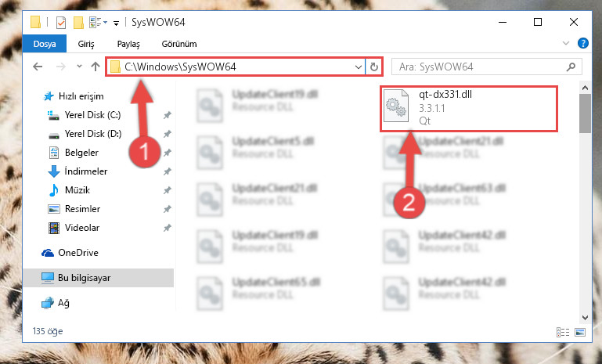Switch to the Görünüm ribbon tab
This screenshot has width=602, height=364.
click(x=179, y=44)
